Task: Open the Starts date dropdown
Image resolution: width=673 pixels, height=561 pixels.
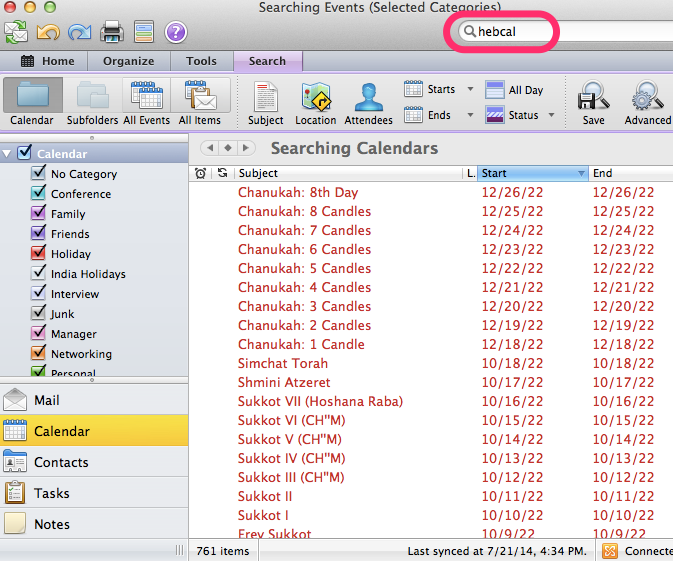Action: (470, 89)
